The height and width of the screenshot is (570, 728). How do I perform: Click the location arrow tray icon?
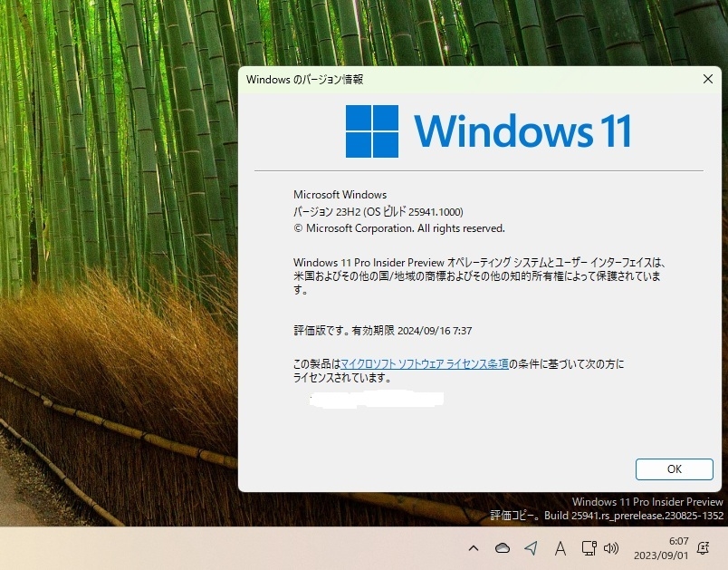point(532,548)
